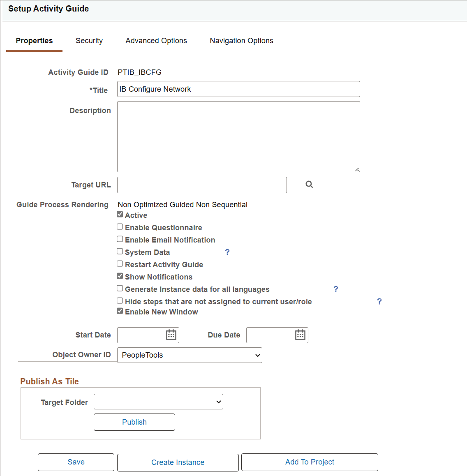Enable the Questionnaire checkbox

click(x=120, y=226)
